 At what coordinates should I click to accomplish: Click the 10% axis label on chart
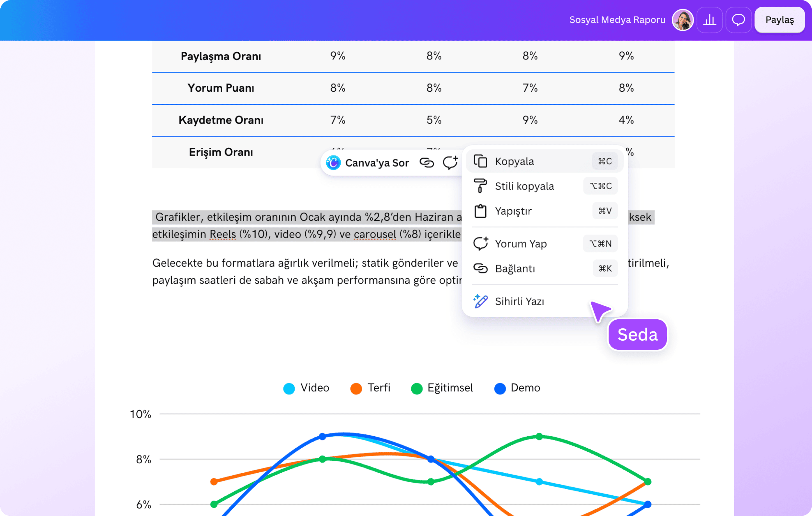[x=141, y=414]
